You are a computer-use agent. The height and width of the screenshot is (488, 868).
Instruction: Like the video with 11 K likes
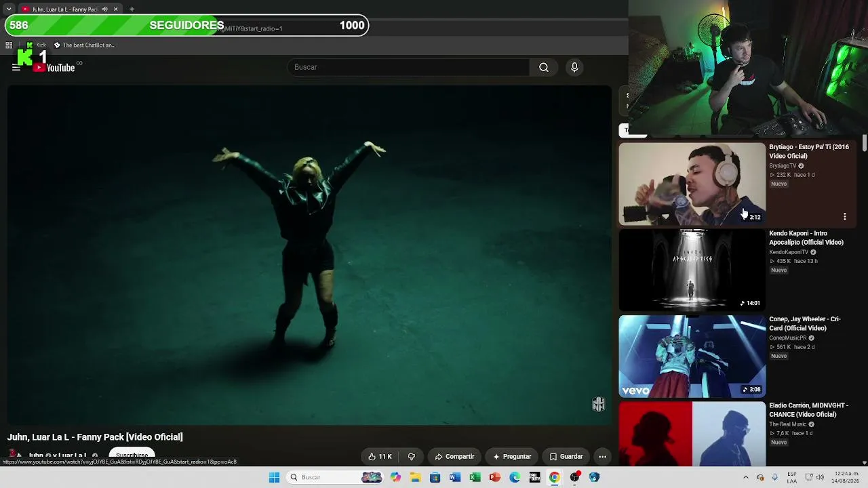380,457
